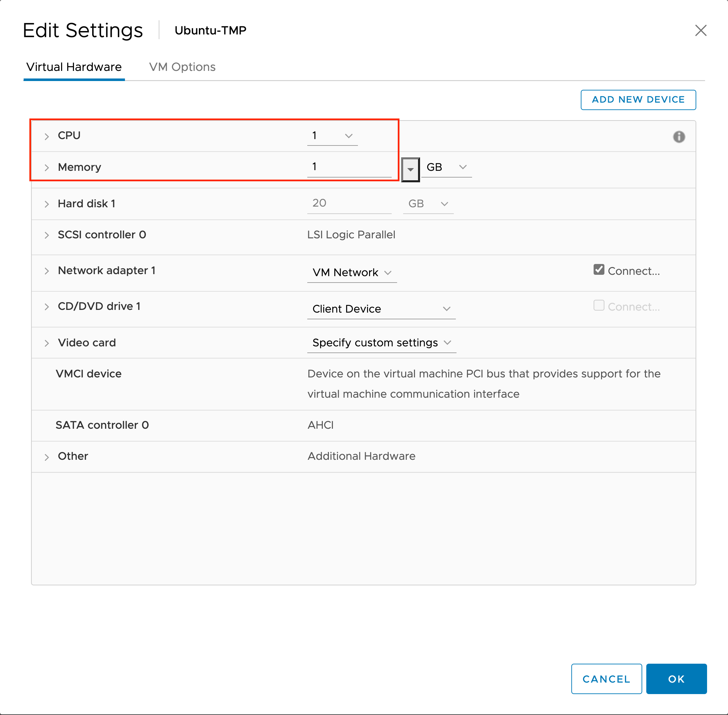Expand the Video card row
The image size is (728, 715).
[x=47, y=342]
